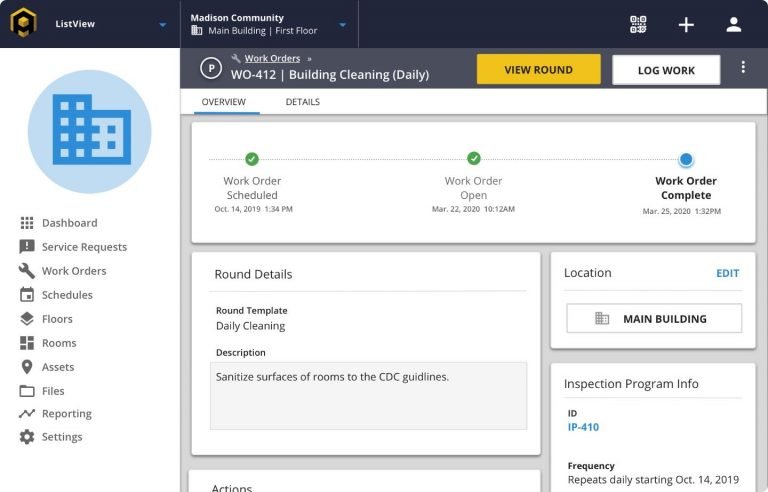768x492 pixels.
Task: Expand the Madison Community location dropdown
Action: pos(342,25)
